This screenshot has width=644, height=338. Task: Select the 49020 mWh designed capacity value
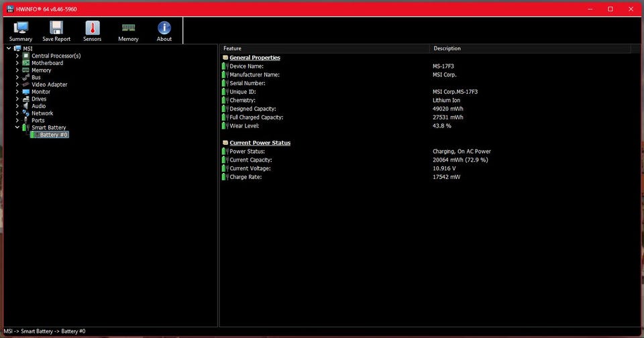click(x=447, y=109)
